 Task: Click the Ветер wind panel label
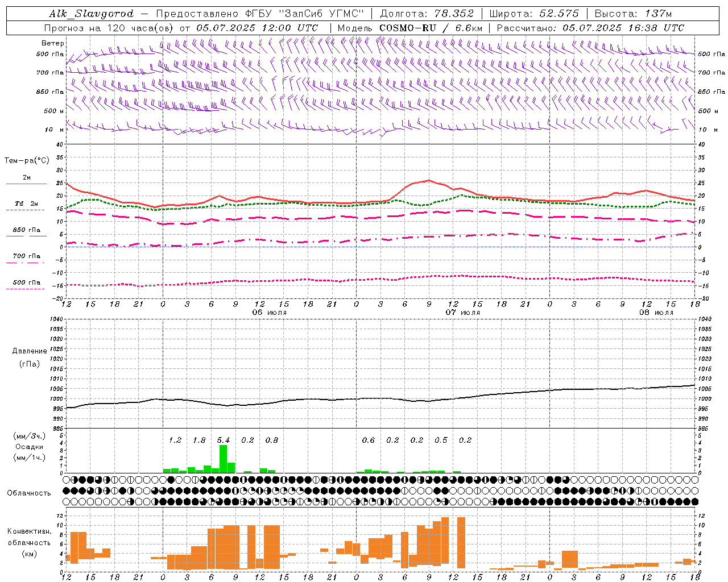[x=53, y=43]
